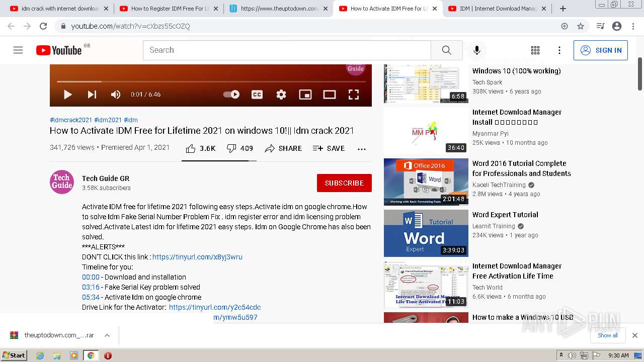
Task: Activate miniplayer mode
Action: pos(305,95)
